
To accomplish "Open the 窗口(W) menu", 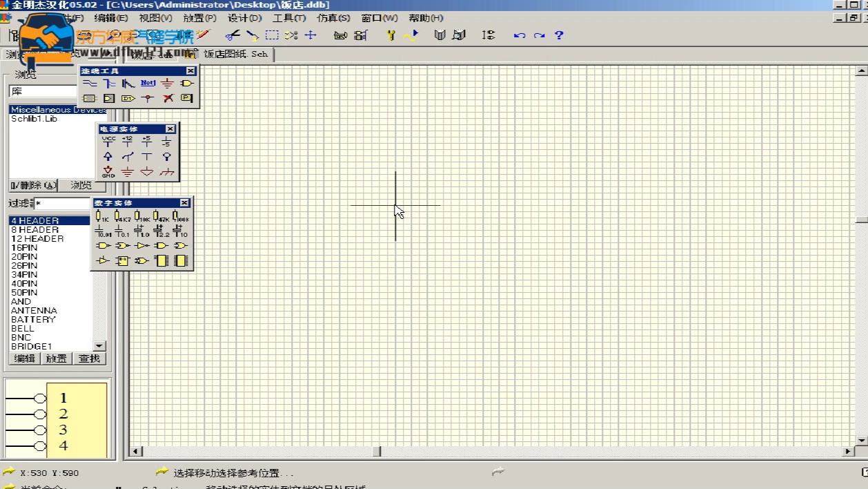I will (379, 18).
